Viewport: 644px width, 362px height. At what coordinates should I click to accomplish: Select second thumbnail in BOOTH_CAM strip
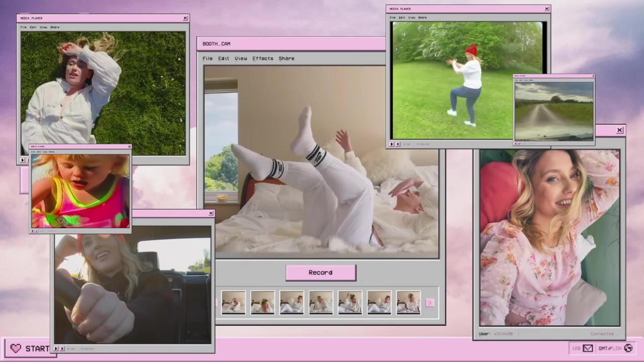point(263,303)
